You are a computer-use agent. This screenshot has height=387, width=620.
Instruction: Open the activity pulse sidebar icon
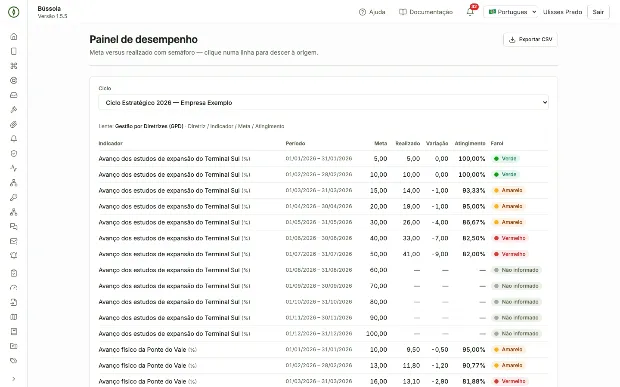click(x=13, y=168)
